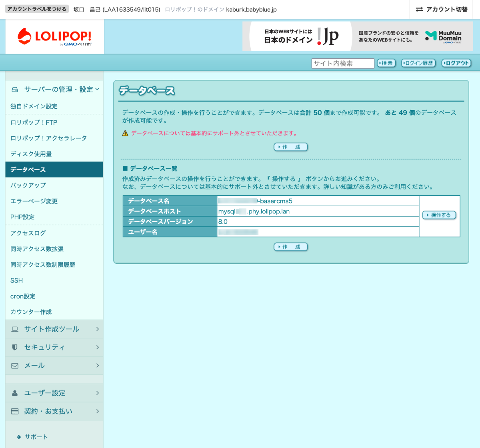Click the credit card icon beside 契約・お支払い
Screen dimensions: 480x448
[15, 411]
